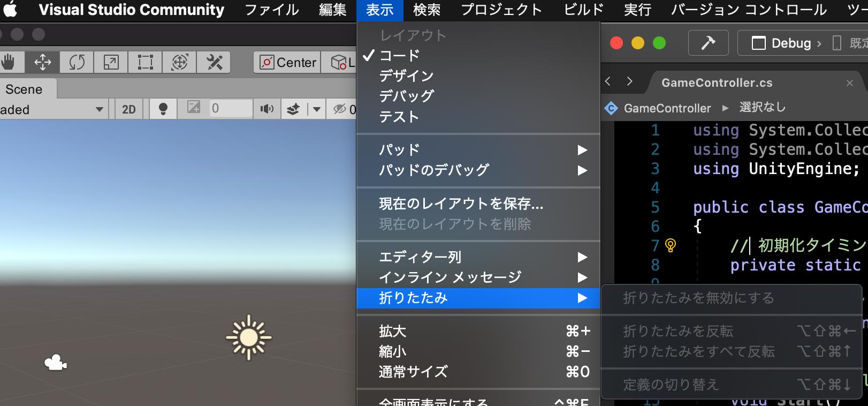868x406 pixels.
Task: Open the ファイル menu
Action: tap(272, 10)
